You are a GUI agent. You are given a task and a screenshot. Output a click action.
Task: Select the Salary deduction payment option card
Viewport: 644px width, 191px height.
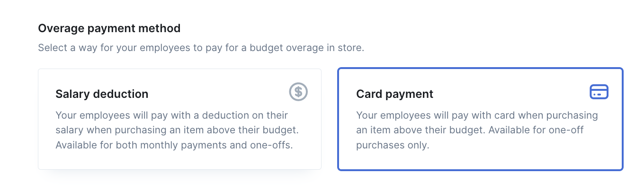179,119
